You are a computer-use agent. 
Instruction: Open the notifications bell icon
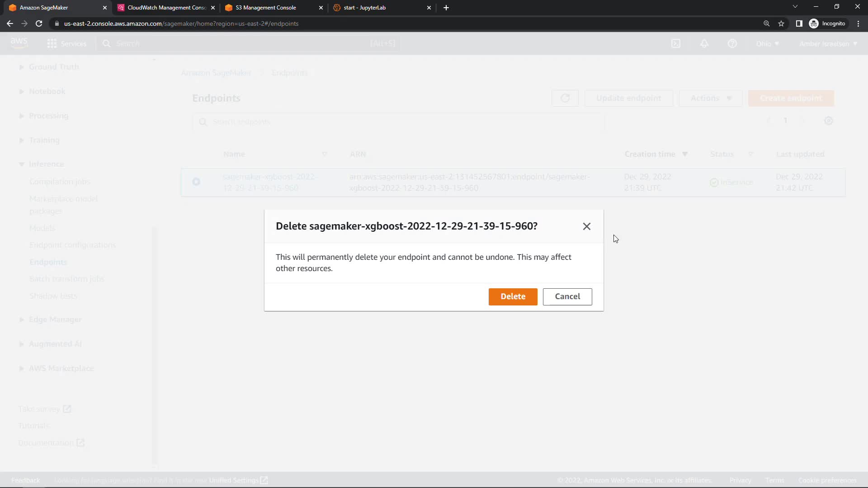704,44
